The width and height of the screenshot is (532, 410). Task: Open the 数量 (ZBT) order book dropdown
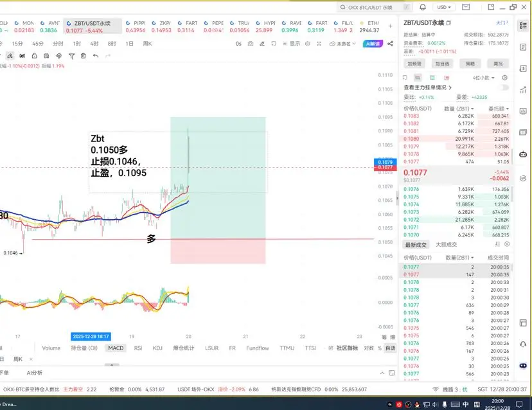tap(459, 109)
